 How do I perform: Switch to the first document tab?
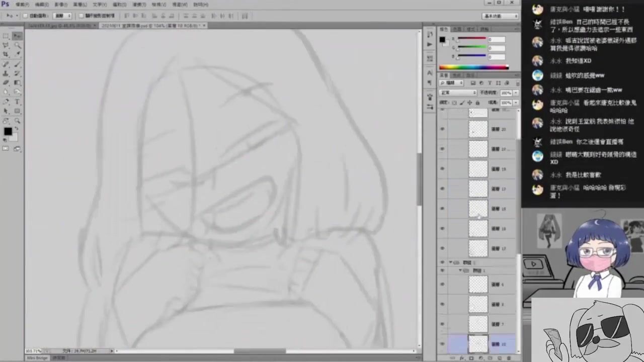[x=60, y=25]
